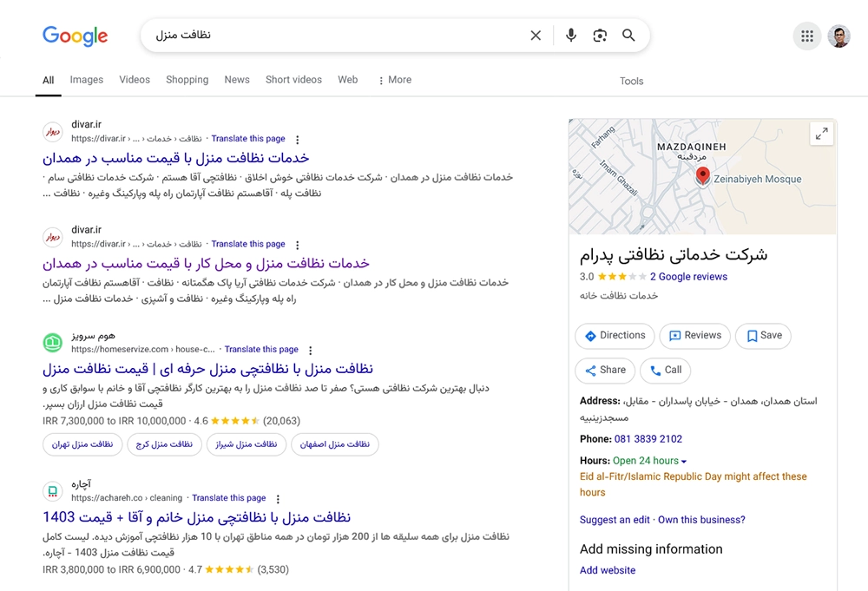Open homeservize result title link
Viewport: 868px width, 591px height.
[x=207, y=369]
